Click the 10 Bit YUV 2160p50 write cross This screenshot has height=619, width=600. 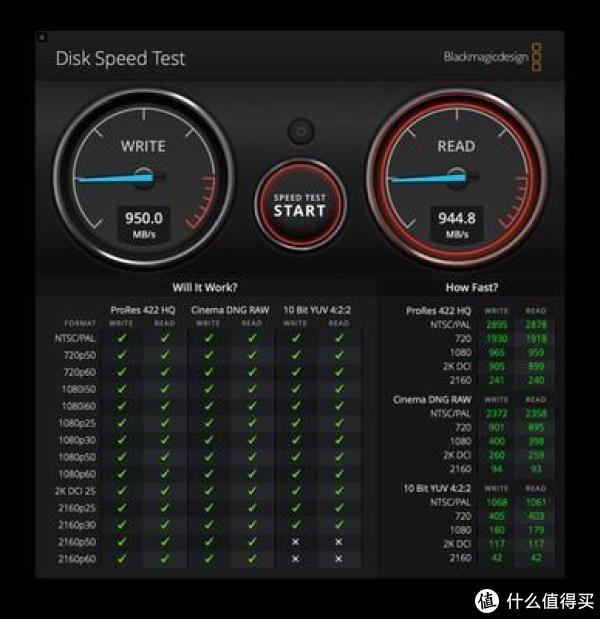click(x=295, y=542)
